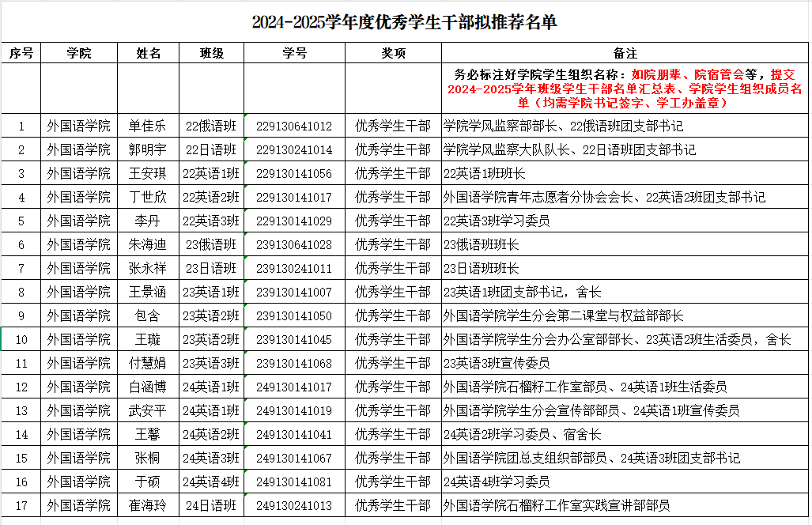
Task: Select the name cell 付慧娟
Action: pos(148,363)
